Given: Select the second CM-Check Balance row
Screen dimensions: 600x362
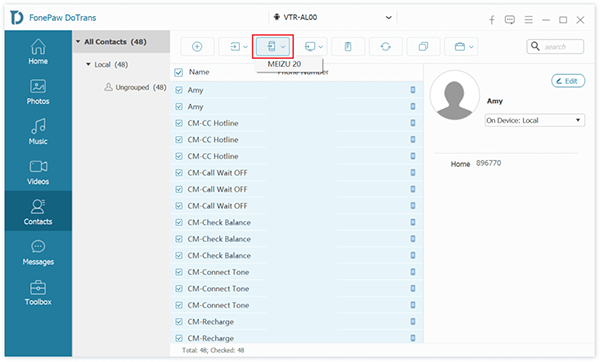Looking at the screenshot, I should tap(297, 239).
